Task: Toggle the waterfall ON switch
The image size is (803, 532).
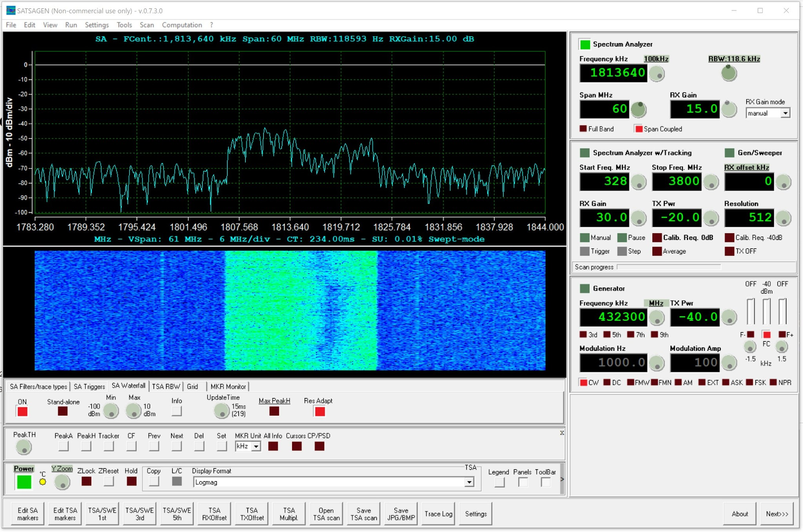Action: [22, 412]
